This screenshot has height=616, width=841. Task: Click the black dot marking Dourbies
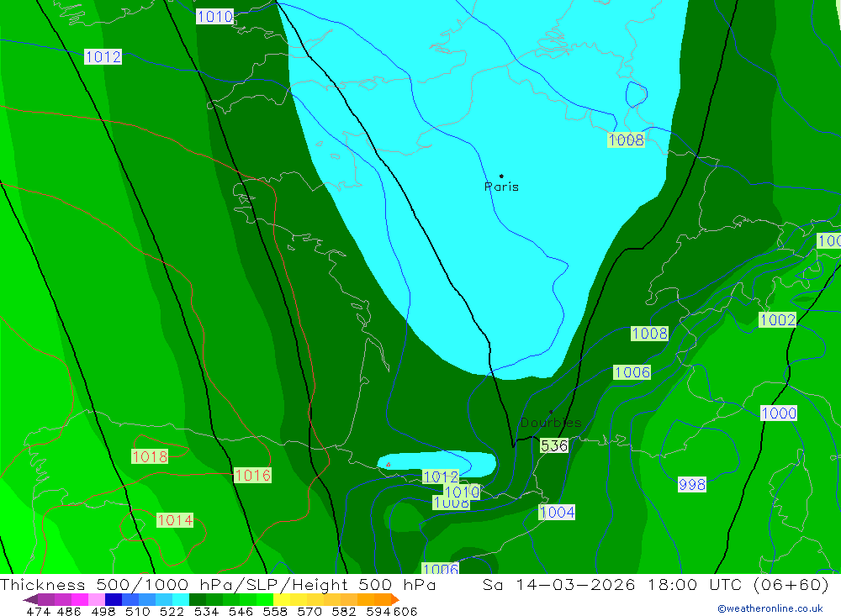(551, 412)
